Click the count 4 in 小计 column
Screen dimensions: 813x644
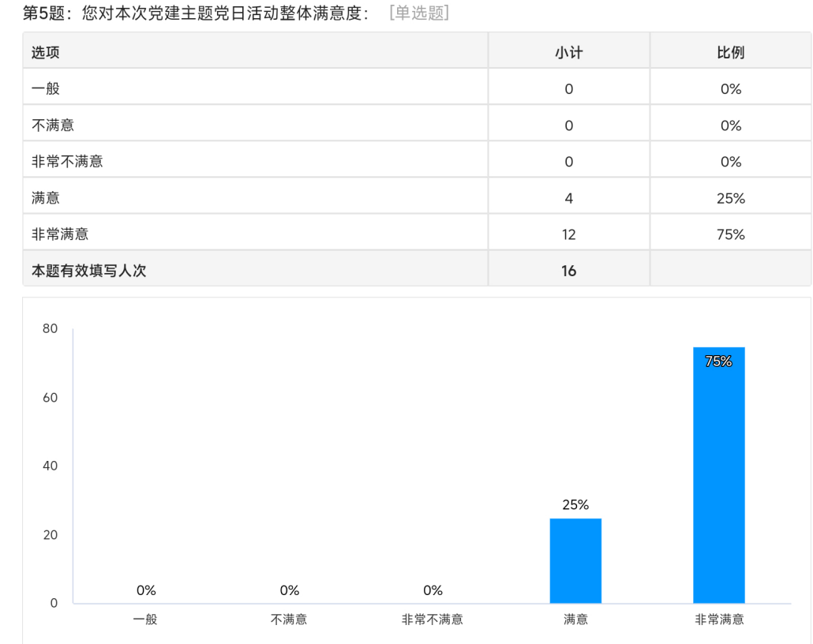568,198
